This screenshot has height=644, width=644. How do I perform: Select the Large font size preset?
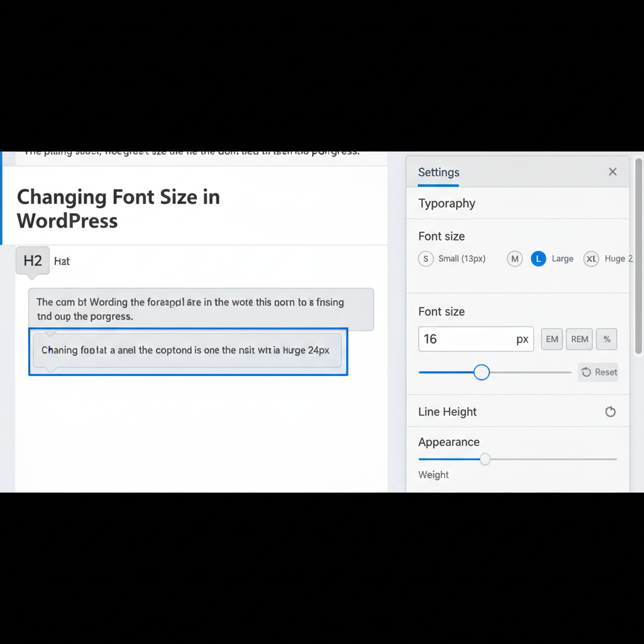[538, 258]
